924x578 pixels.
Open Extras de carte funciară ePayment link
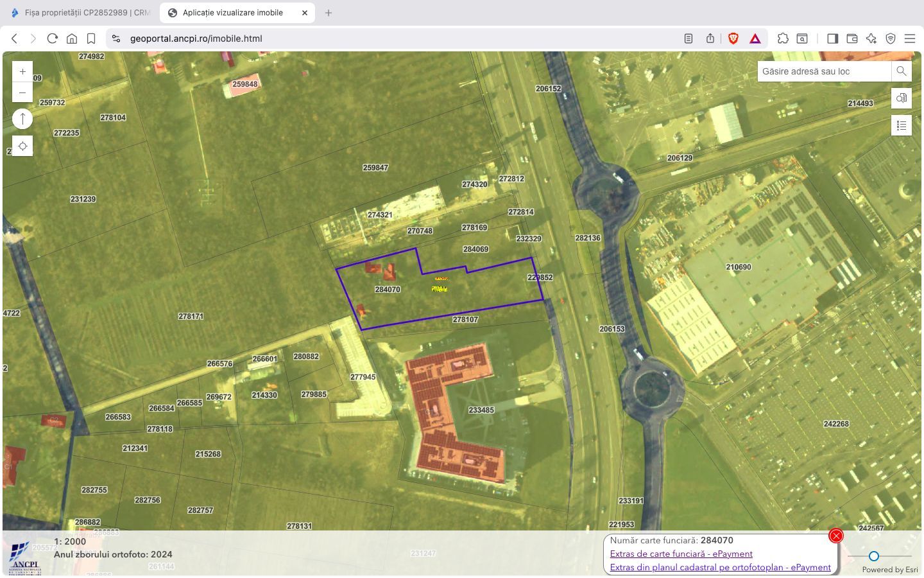pyautogui.click(x=681, y=554)
